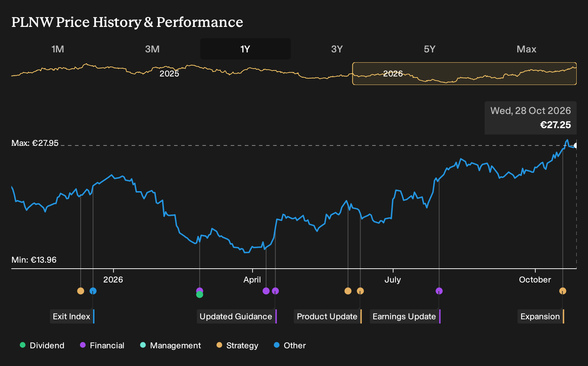Open the Product Update event label
Screen dimensions: 588x366
point(328,316)
